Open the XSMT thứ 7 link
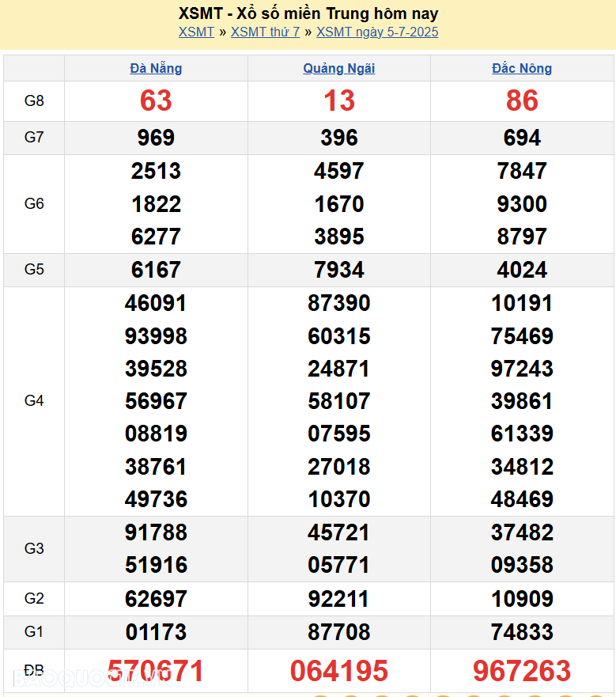The height and width of the screenshot is (697, 616). tap(265, 32)
